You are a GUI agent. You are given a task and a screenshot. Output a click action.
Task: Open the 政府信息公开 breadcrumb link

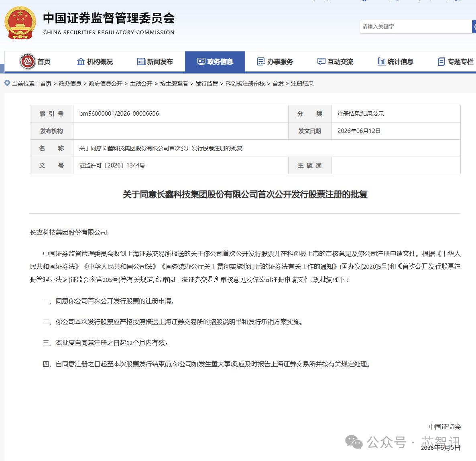[x=106, y=84]
